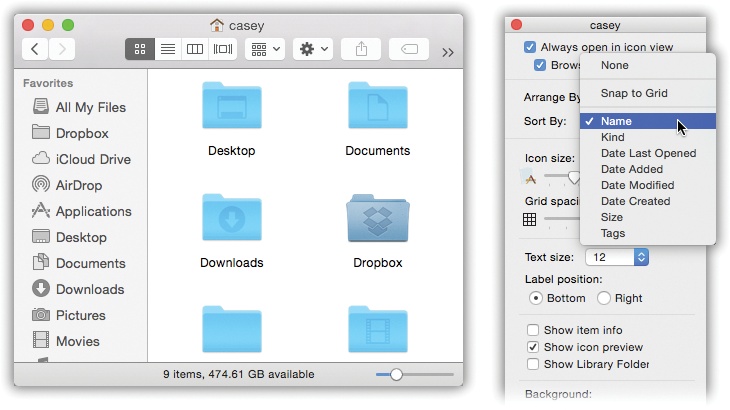730x410 pixels.
Task: Open the Dropbox folder icon
Action: pyautogui.click(x=377, y=220)
